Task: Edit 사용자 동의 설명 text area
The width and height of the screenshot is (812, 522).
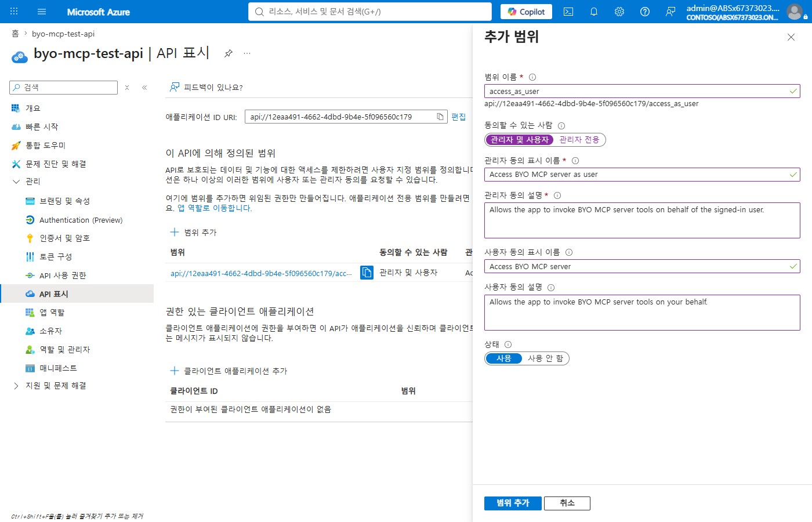Action: pyautogui.click(x=642, y=313)
